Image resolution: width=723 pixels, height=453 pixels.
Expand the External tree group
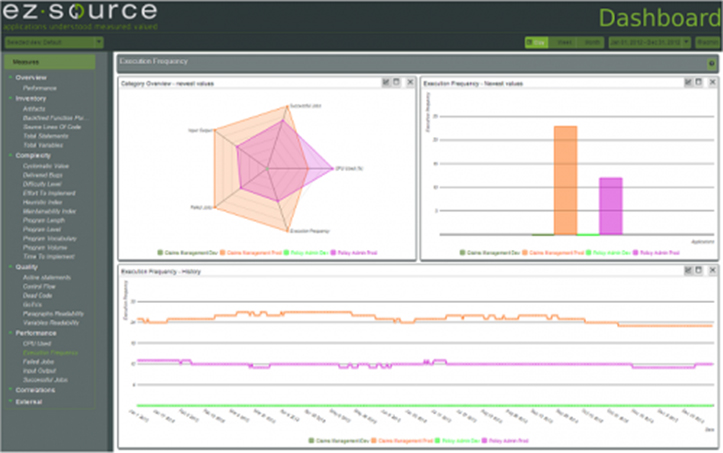(x=10, y=402)
